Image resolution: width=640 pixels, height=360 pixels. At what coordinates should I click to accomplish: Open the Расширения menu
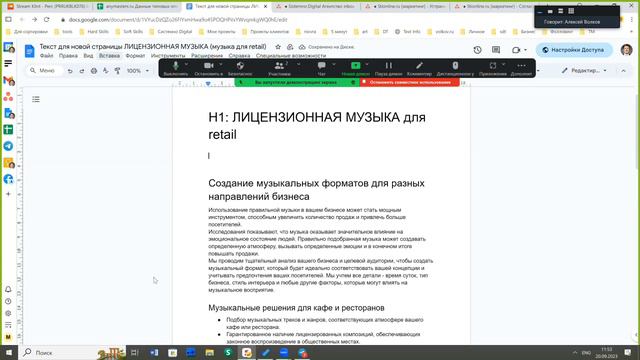[207, 56]
